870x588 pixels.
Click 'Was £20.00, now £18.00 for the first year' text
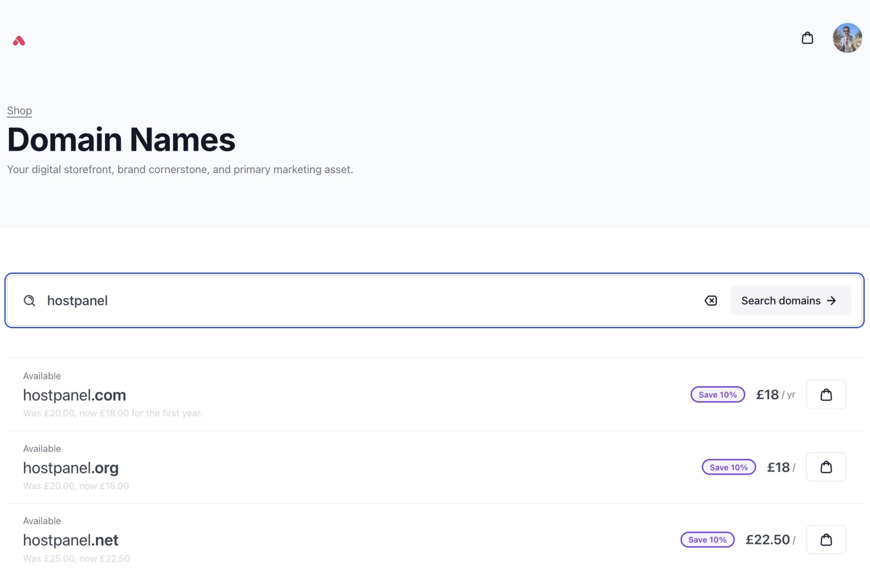tap(113, 413)
